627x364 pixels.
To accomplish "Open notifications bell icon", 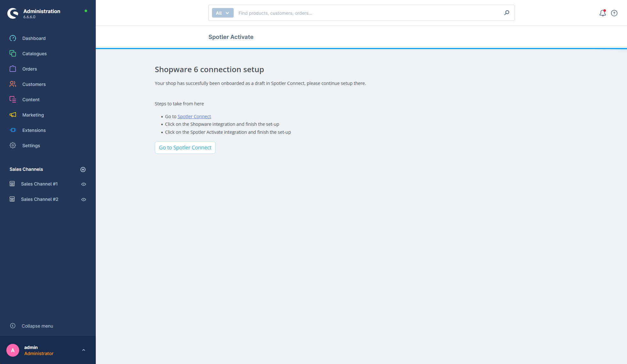I will (602, 13).
